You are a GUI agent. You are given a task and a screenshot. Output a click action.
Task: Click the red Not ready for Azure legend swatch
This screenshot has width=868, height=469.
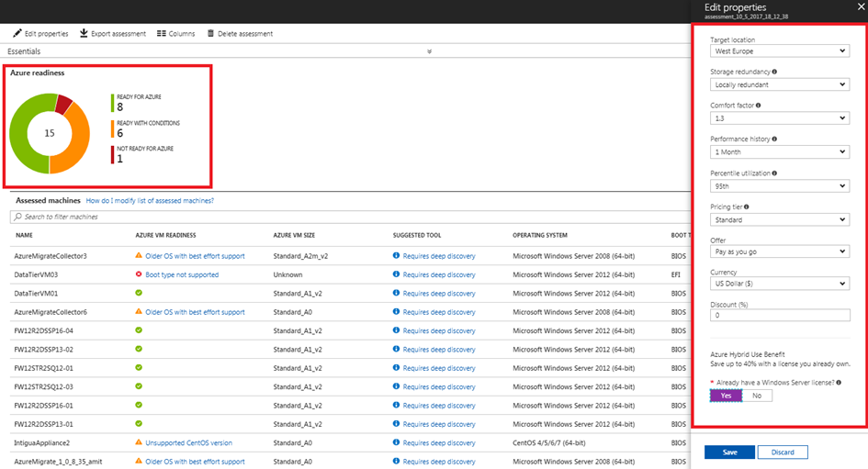coord(113,155)
